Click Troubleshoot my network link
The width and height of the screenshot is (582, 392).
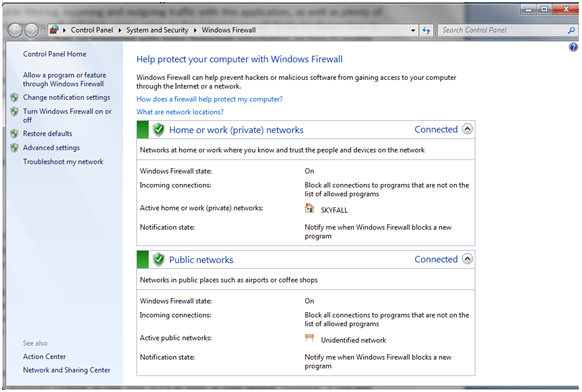[x=63, y=162]
